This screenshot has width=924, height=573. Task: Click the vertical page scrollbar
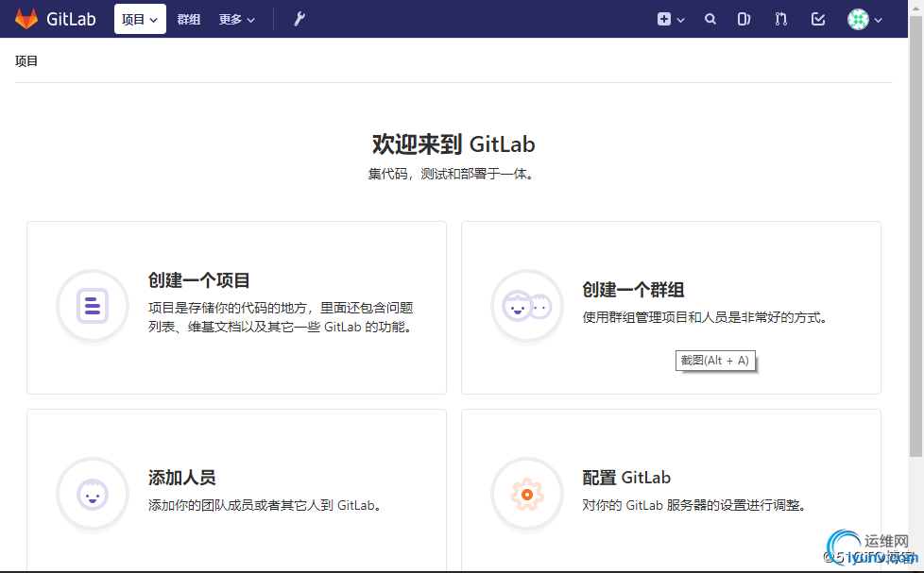(915, 236)
